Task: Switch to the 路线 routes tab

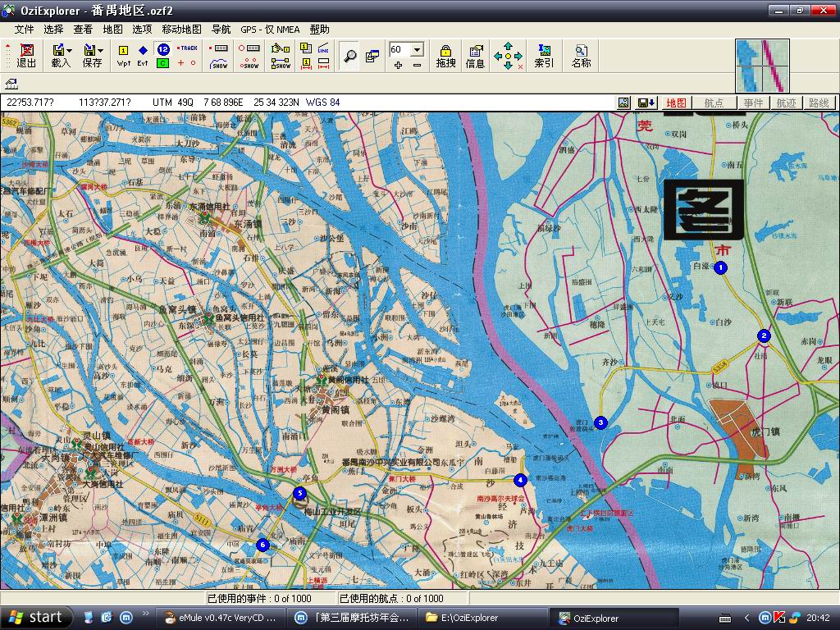Action: click(819, 103)
